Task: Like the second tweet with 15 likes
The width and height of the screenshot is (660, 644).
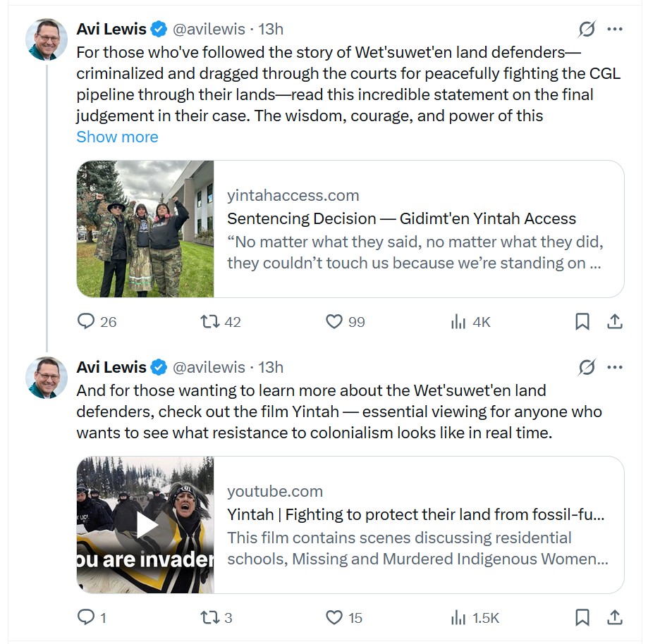Action: (x=334, y=618)
